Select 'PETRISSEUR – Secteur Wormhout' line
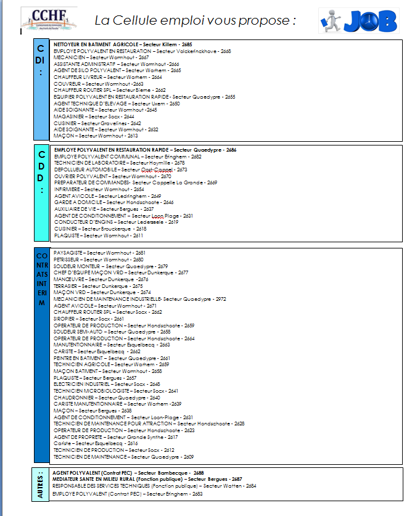The height and width of the screenshot is (516, 420). 99,260
